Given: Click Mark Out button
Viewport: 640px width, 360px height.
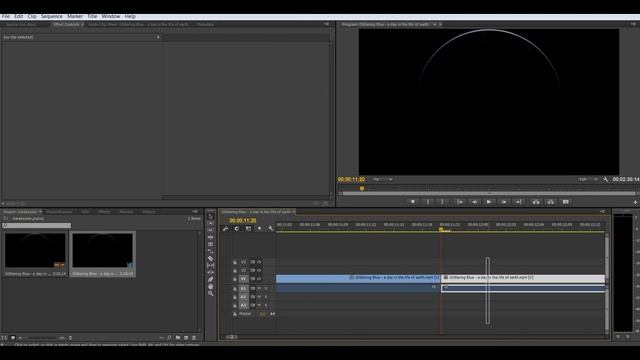Looking at the screenshot, I should 442,202.
